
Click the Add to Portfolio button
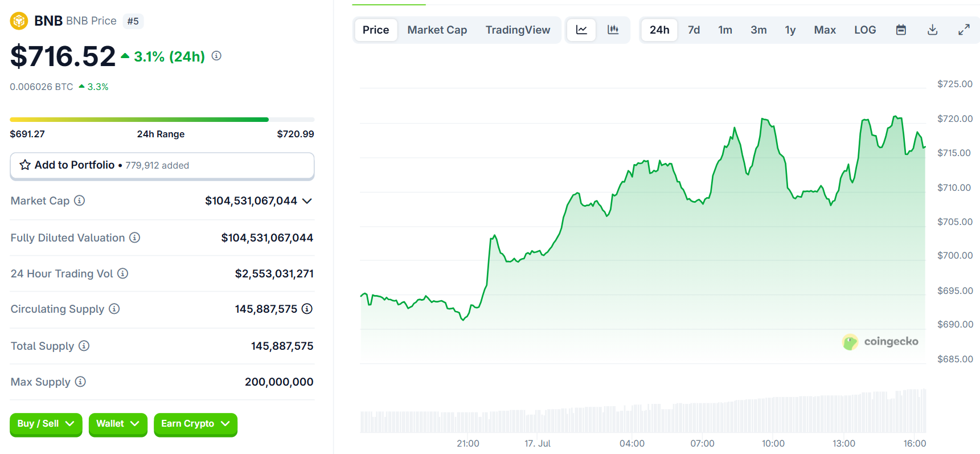(x=162, y=166)
